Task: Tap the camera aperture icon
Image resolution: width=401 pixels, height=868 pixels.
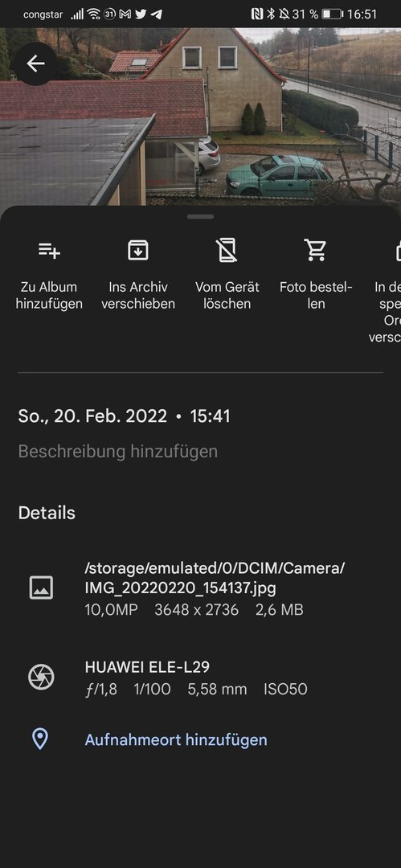Action: click(x=41, y=677)
